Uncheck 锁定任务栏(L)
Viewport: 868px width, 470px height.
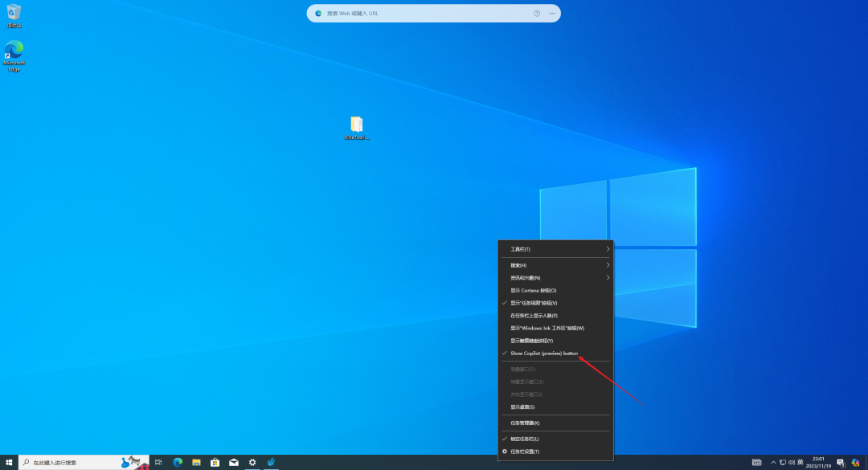[x=555, y=439]
